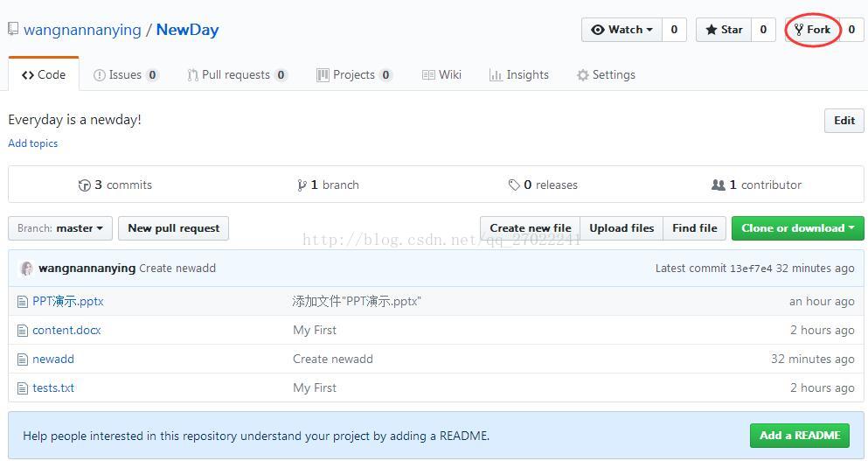868x461 pixels.
Task: Click '32 minutes ago' in the newadd row
Action: coord(813,359)
